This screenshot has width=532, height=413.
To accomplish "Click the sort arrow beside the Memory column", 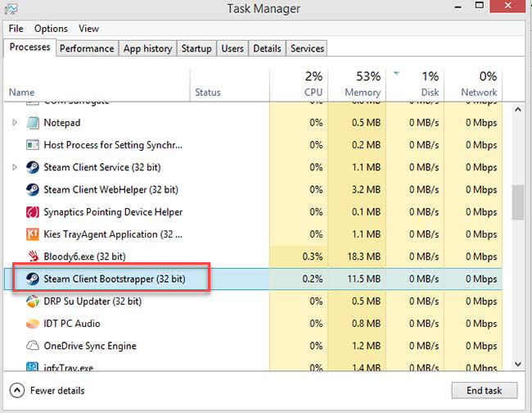I will pyautogui.click(x=396, y=73).
